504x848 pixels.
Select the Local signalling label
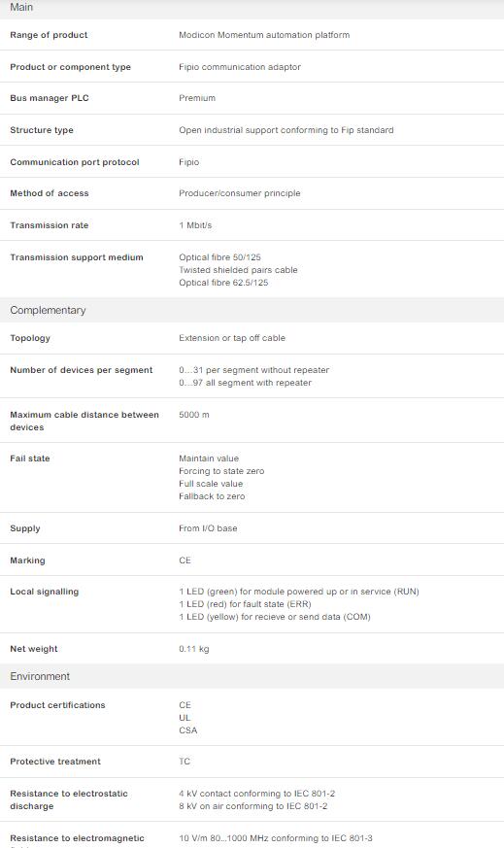(x=45, y=592)
